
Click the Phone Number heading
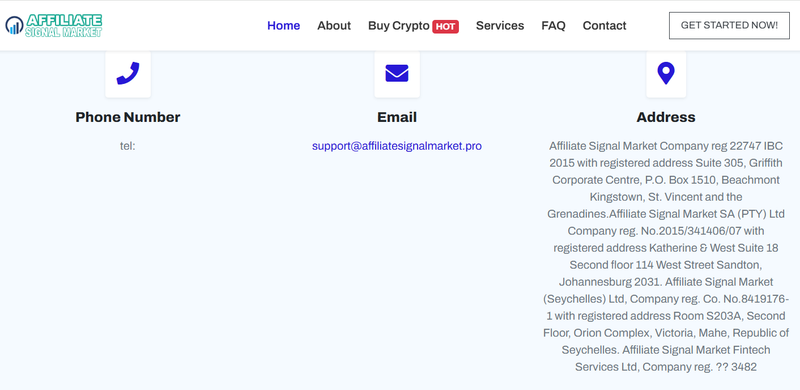click(128, 117)
